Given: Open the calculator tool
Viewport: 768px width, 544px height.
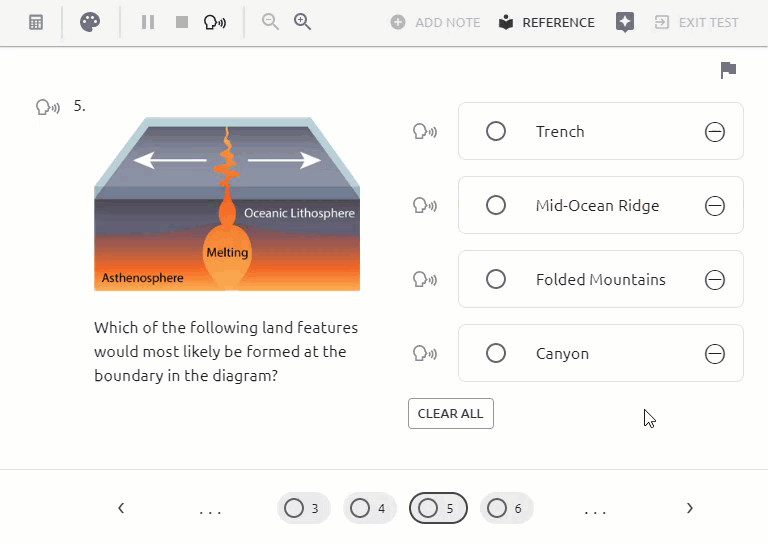Looking at the screenshot, I should pos(36,22).
